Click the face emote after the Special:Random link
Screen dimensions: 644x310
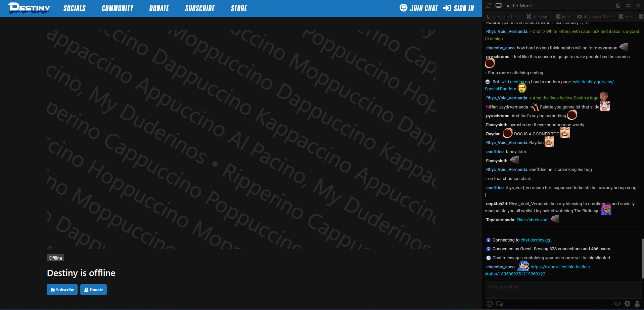pos(522,88)
